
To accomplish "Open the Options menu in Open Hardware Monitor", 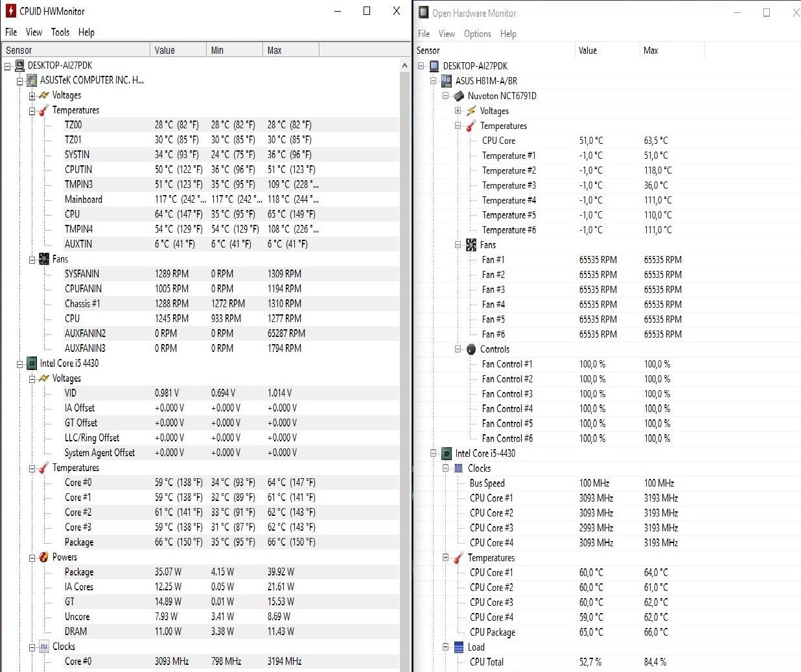I will click(478, 34).
